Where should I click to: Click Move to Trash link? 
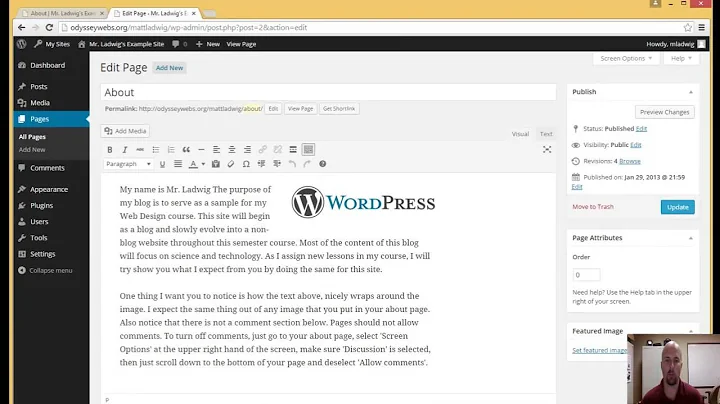point(593,207)
